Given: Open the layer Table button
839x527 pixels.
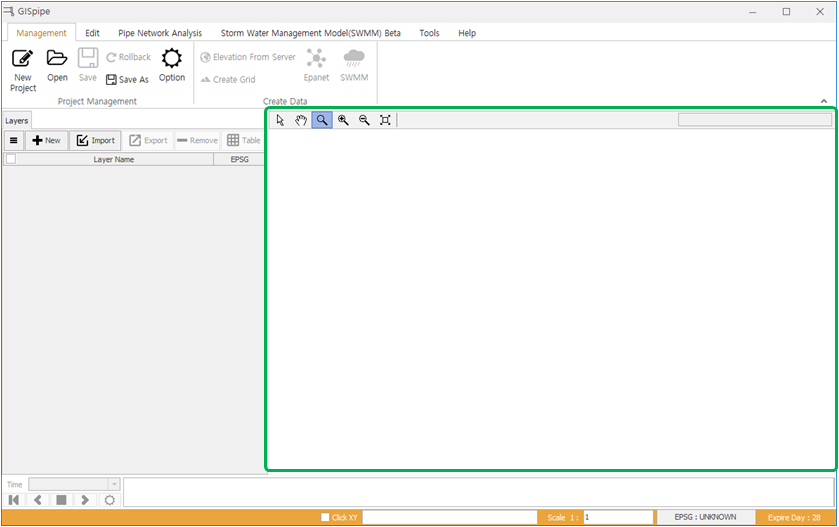Looking at the screenshot, I should (x=243, y=140).
